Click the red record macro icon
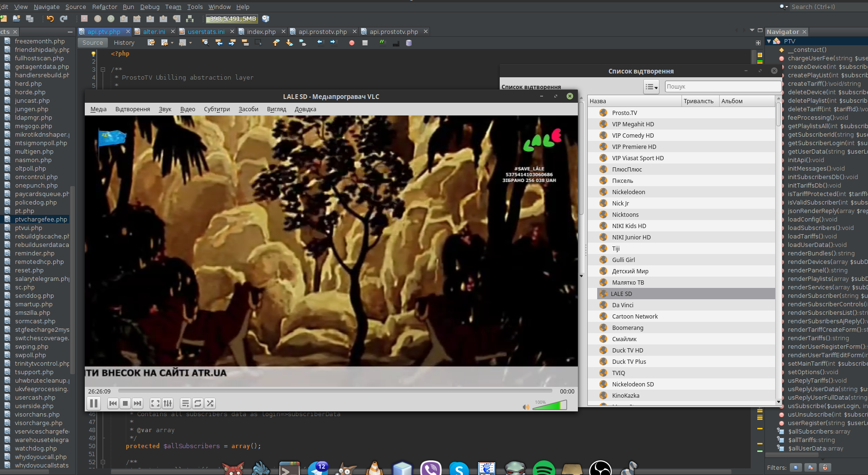This screenshot has width=868, height=475. tap(351, 43)
